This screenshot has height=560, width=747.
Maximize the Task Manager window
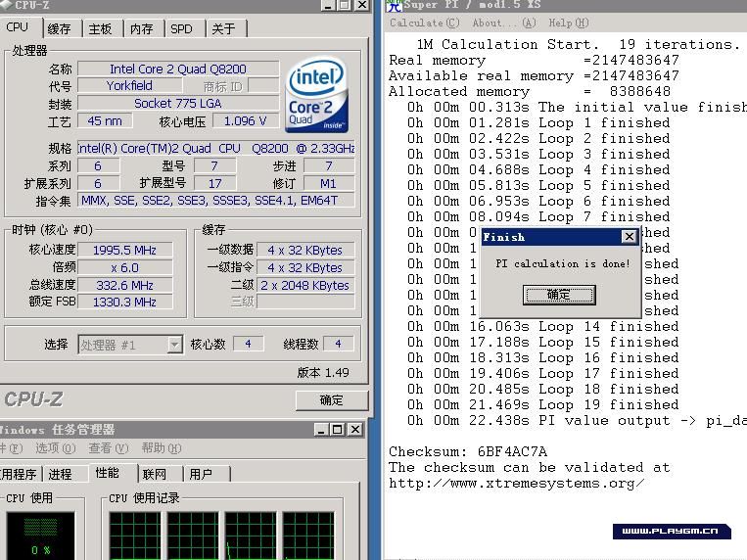(337, 430)
